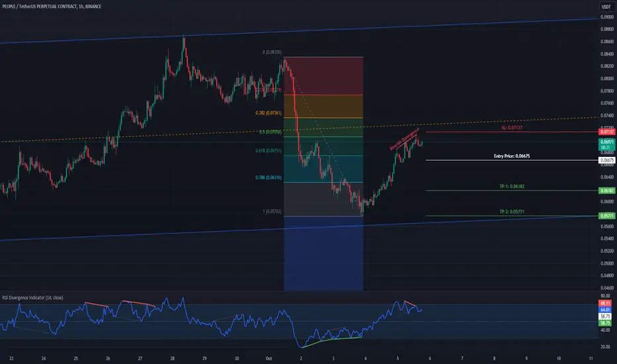Click the 40.00 RSI axis label
Viewport: 617px width, 364px height.
(x=605, y=330)
